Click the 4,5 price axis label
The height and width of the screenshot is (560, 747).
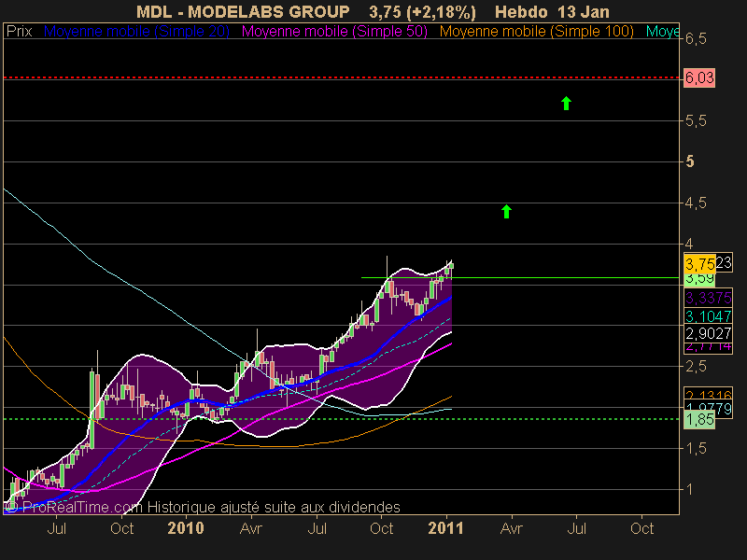click(696, 203)
